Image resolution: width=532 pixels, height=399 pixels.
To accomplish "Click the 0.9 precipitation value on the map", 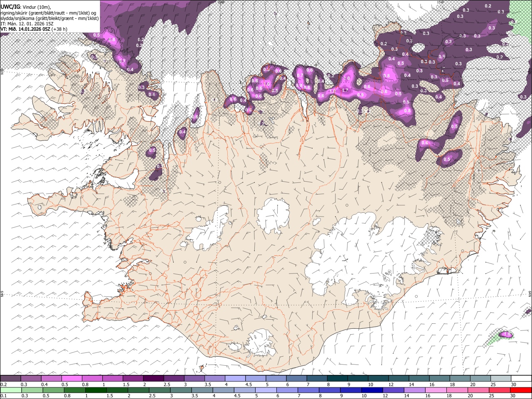I will (x=360, y=95).
